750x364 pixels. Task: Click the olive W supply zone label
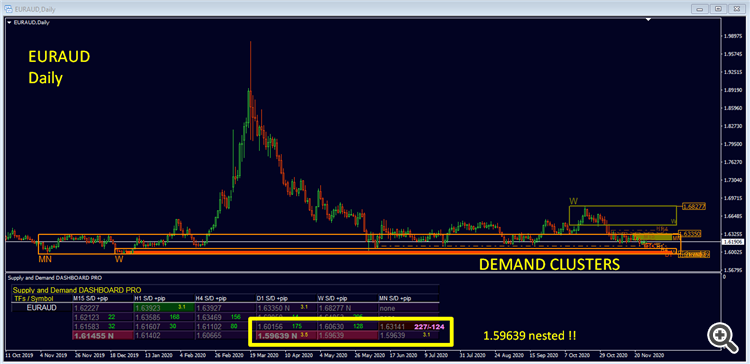point(574,200)
